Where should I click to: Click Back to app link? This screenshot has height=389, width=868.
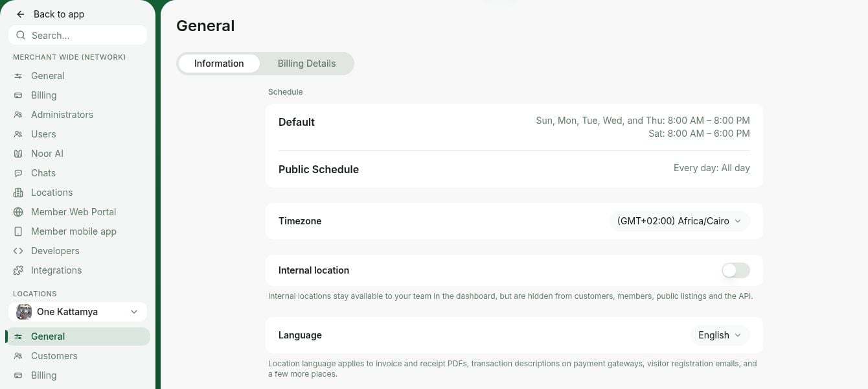[x=51, y=14]
